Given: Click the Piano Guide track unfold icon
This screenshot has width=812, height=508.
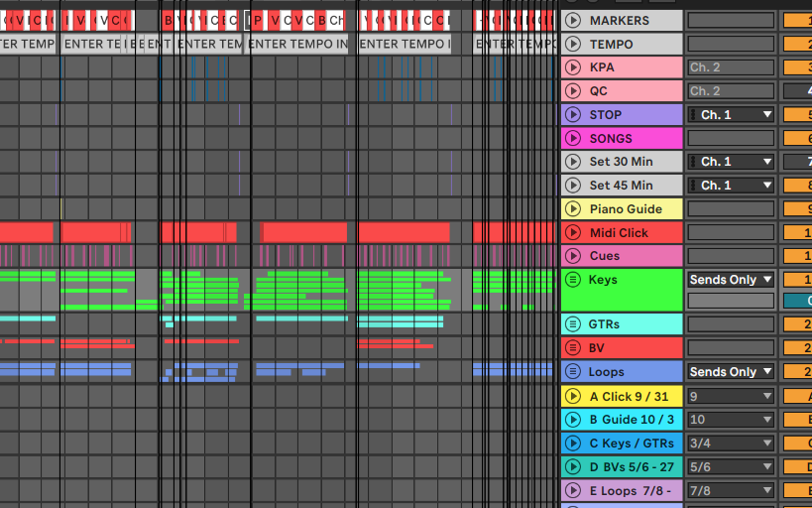Looking at the screenshot, I should point(572,208).
